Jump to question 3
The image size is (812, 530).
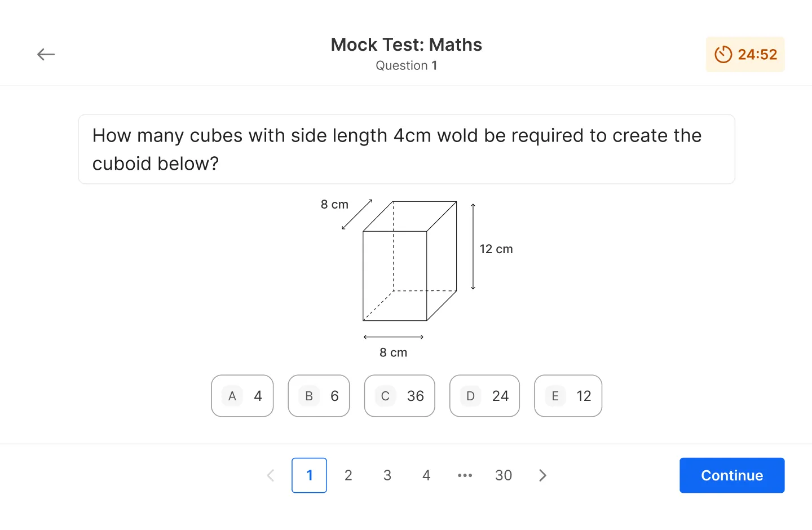tap(387, 475)
